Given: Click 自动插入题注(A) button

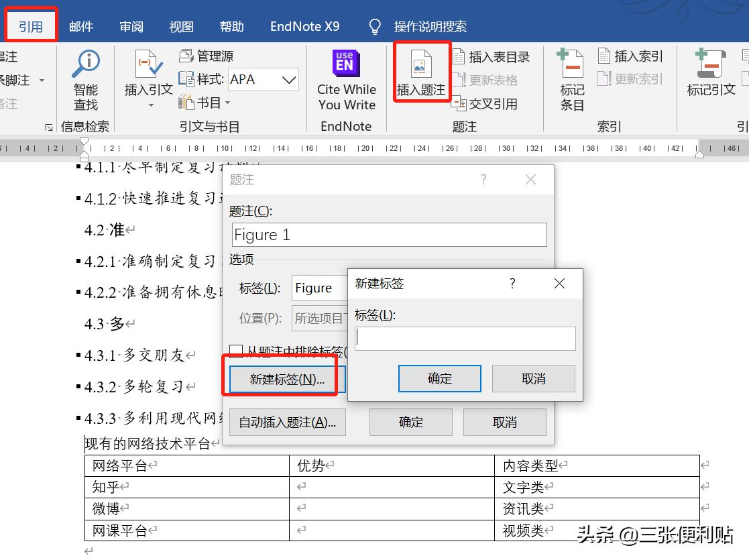Looking at the screenshot, I should coord(287,422).
